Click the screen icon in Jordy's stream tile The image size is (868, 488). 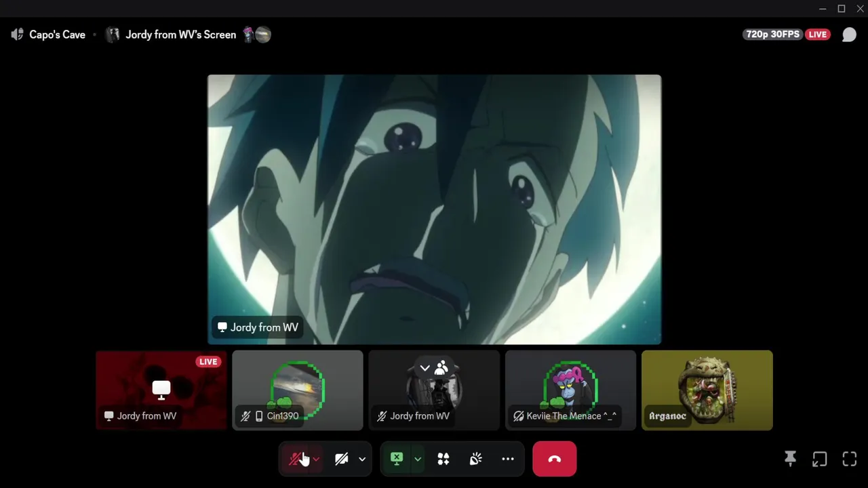(x=161, y=389)
